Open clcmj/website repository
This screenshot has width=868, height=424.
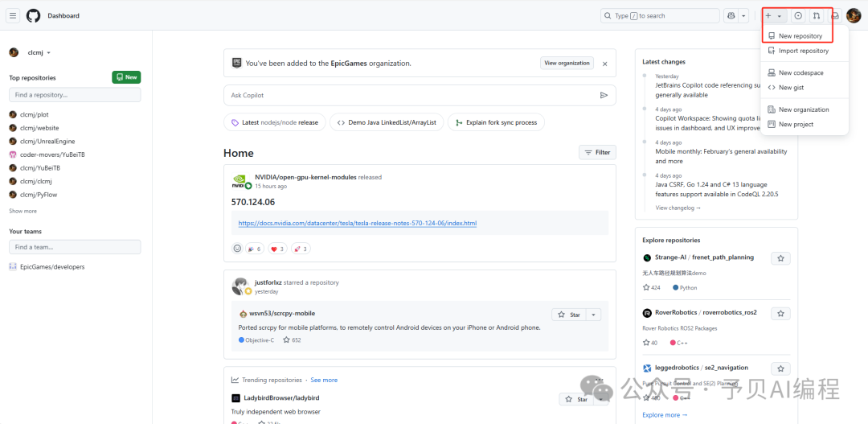coord(39,128)
